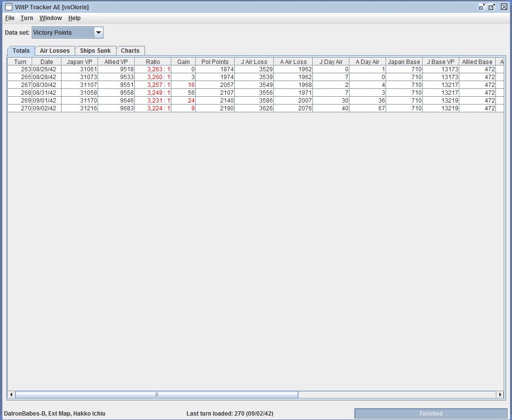
Task: Click the J Air Loss column header
Action: tap(254, 62)
